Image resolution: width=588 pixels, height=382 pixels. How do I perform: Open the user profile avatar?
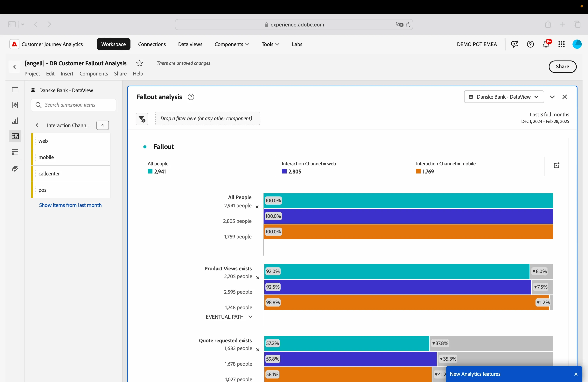tap(577, 44)
